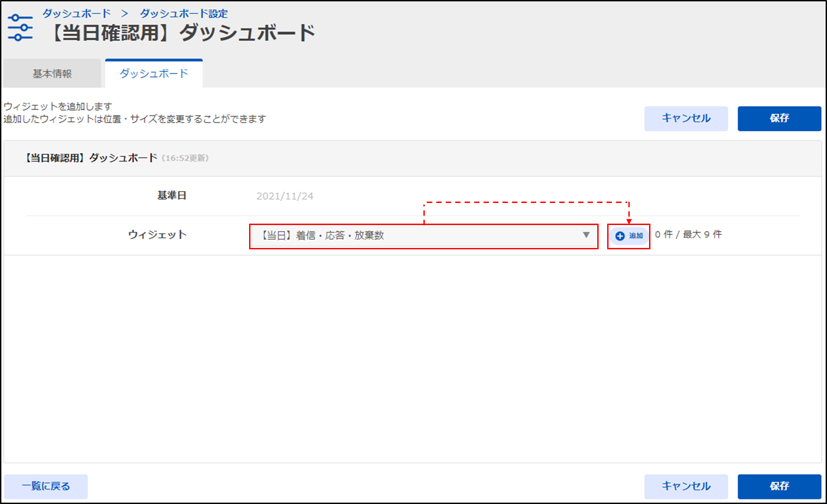Click the settings sliders icon beside the title
The height and width of the screenshot is (504, 827).
click(x=20, y=28)
